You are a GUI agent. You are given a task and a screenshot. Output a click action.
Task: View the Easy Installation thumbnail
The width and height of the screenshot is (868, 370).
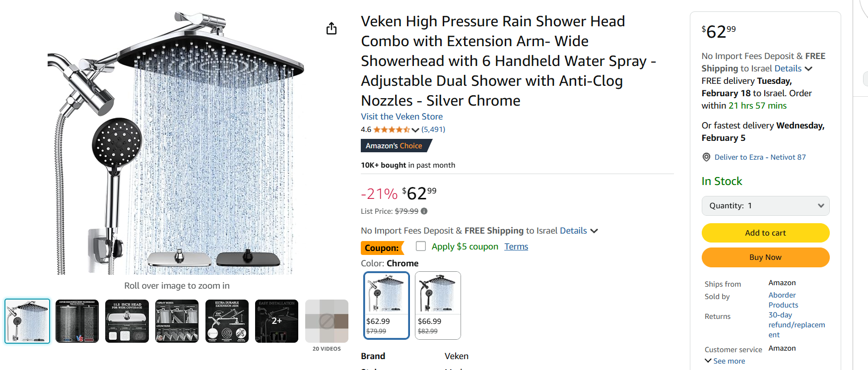[x=276, y=321]
